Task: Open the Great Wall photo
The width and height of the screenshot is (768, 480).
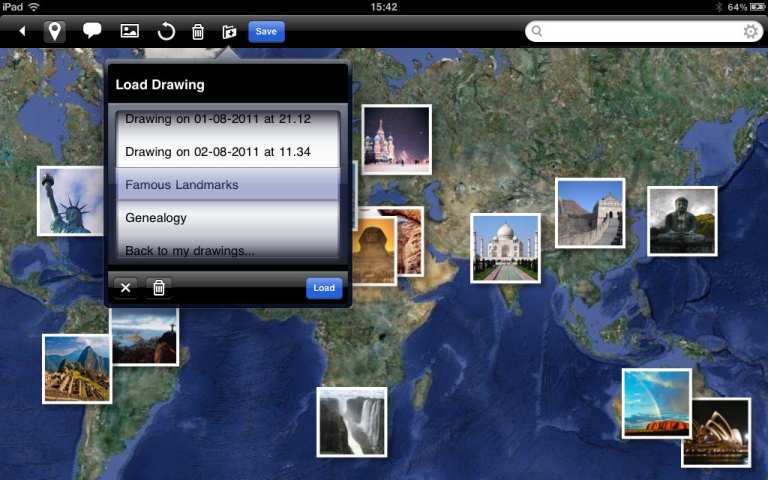Action: (x=590, y=213)
